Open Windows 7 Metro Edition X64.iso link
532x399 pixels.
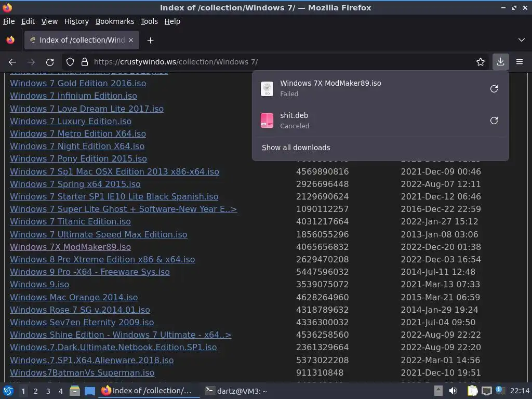[x=78, y=134]
